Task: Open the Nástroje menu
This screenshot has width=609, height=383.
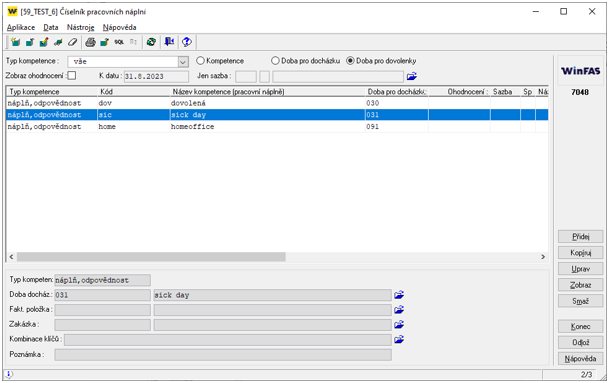Action: (x=80, y=27)
